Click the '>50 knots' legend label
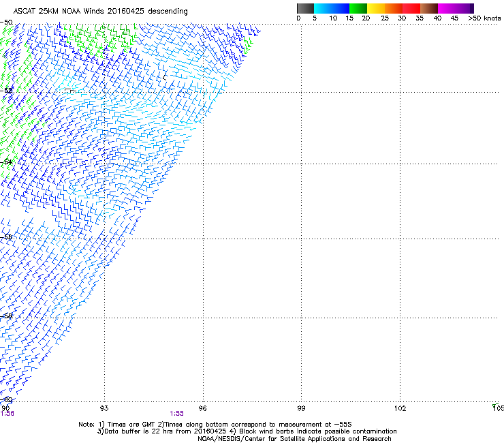Viewport: 504px width, 443px height. [x=484, y=18]
